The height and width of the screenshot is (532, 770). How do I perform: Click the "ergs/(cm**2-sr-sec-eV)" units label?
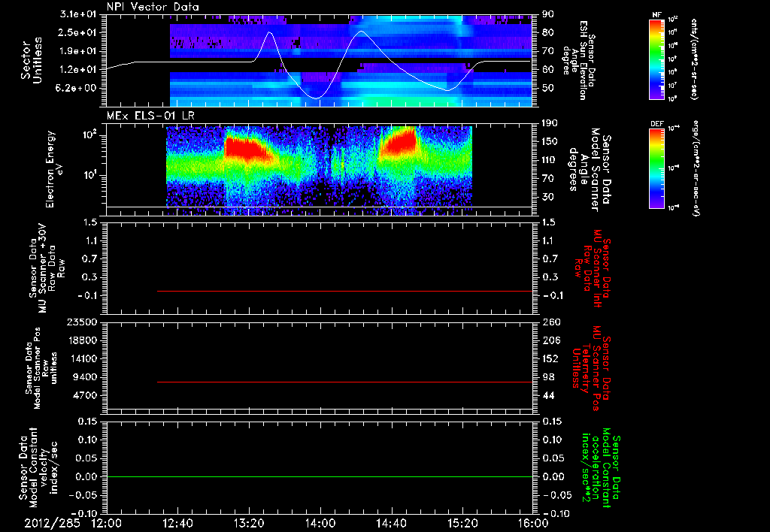click(696, 169)
